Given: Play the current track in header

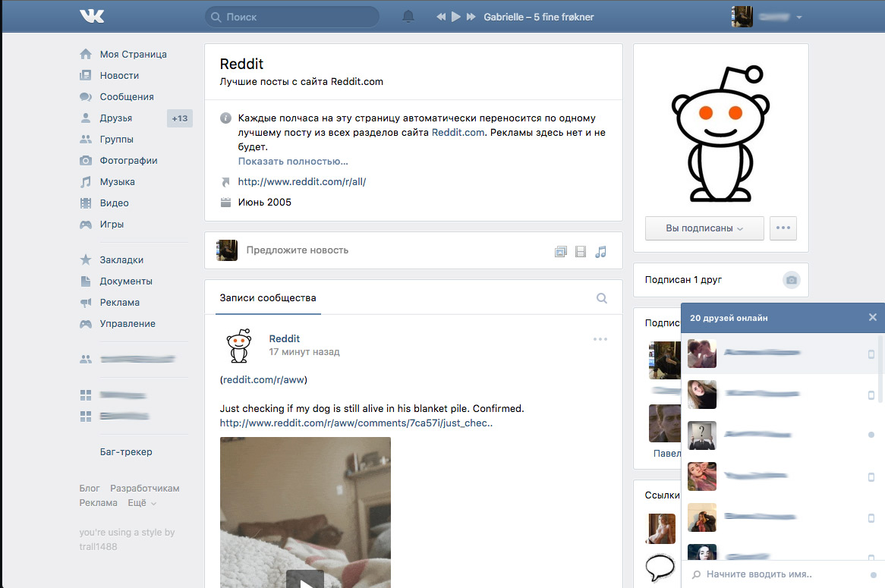Looking at the screenshot, I should pos(456,17).
